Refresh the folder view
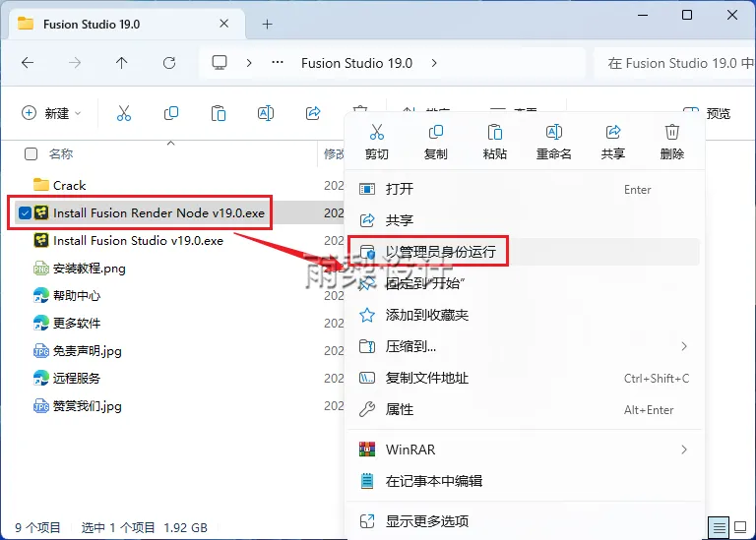This screenshot has height=540, width=756. click(x=169, y=63)
